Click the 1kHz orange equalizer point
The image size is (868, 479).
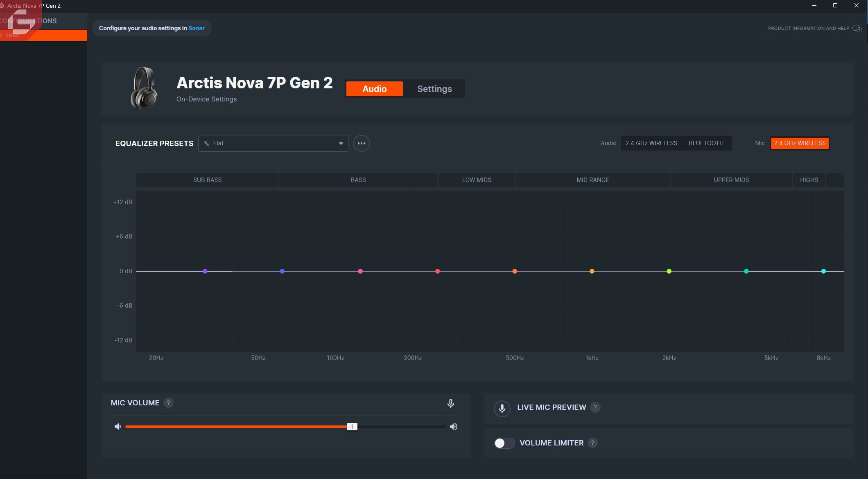click(x=592, y=271)
